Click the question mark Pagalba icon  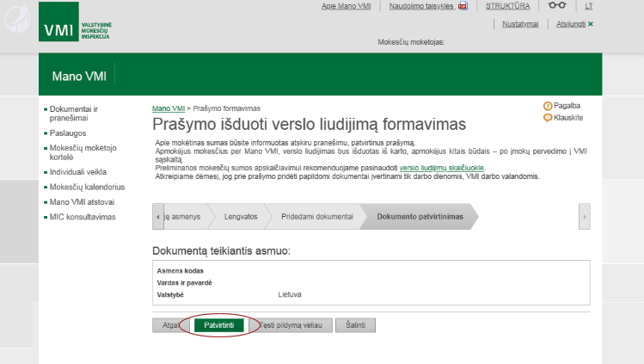pos(548,106)
